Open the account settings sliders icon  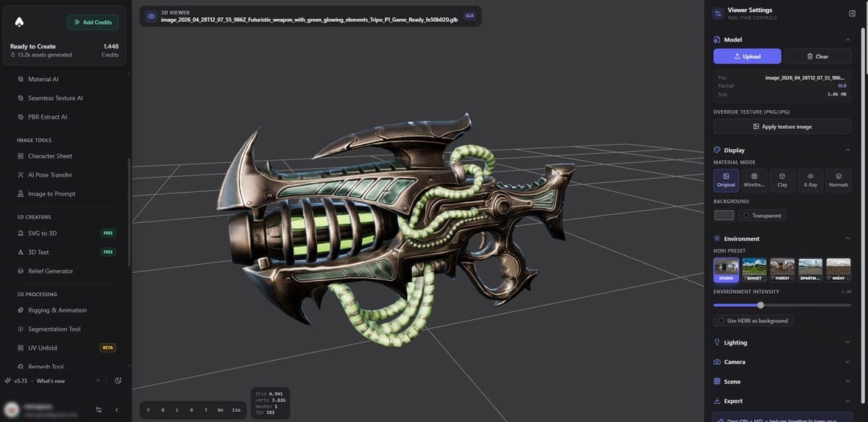click(99, 410)
